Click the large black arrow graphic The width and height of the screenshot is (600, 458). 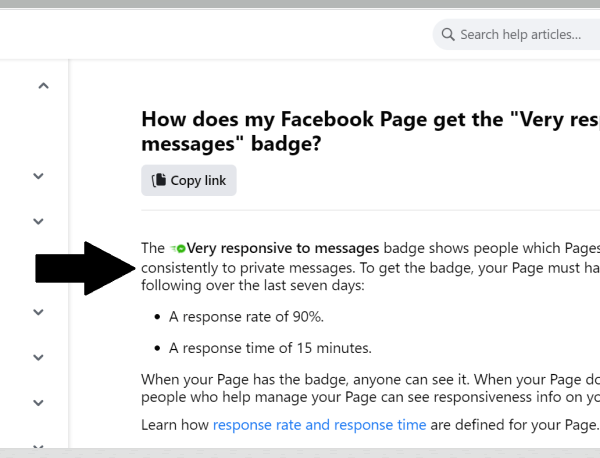coord(85,268)
